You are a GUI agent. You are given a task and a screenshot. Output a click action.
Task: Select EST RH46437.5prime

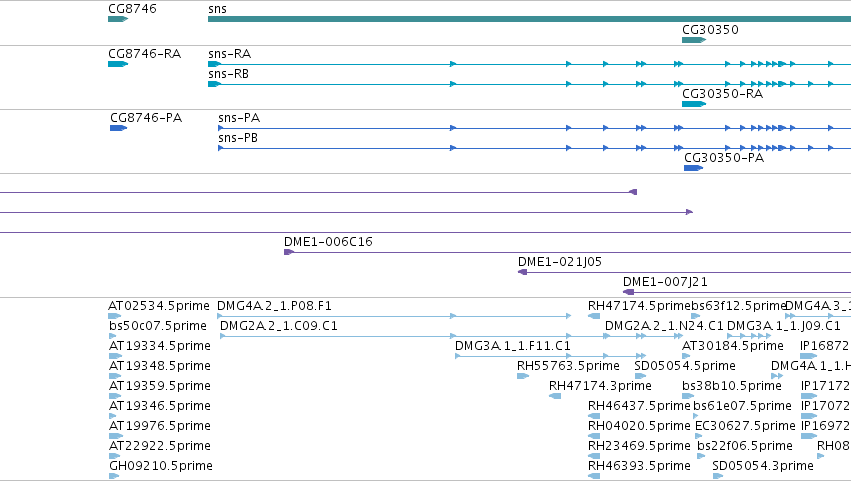[x=639, y=406]
